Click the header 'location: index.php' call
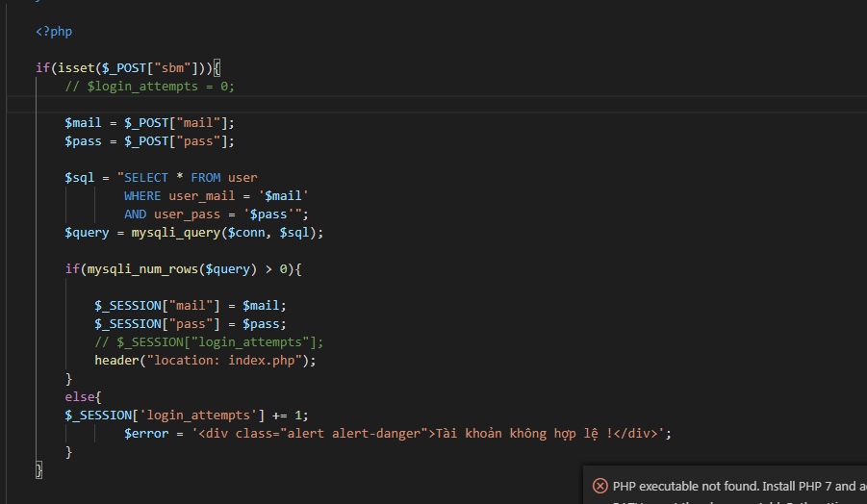 [205, 361]
